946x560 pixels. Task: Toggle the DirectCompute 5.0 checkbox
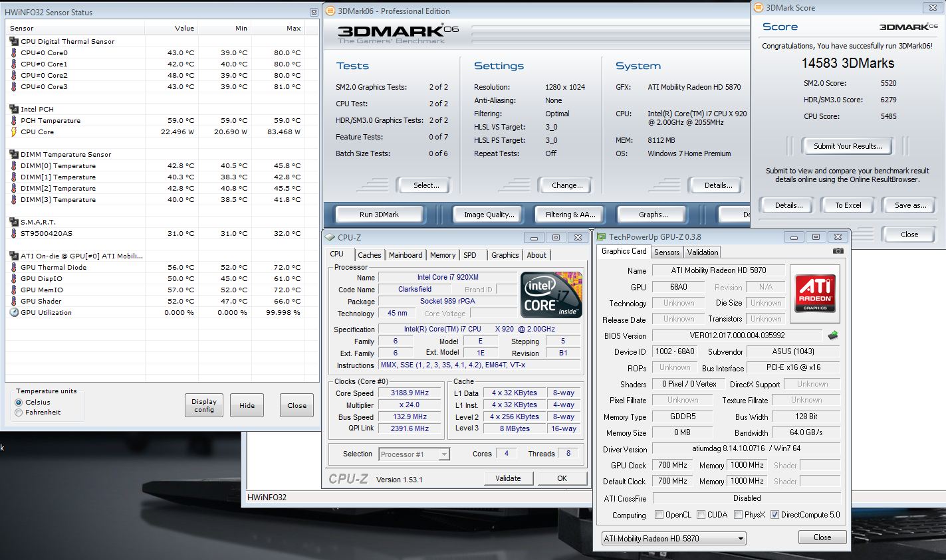pyautogui.click(x=774, y=515)
